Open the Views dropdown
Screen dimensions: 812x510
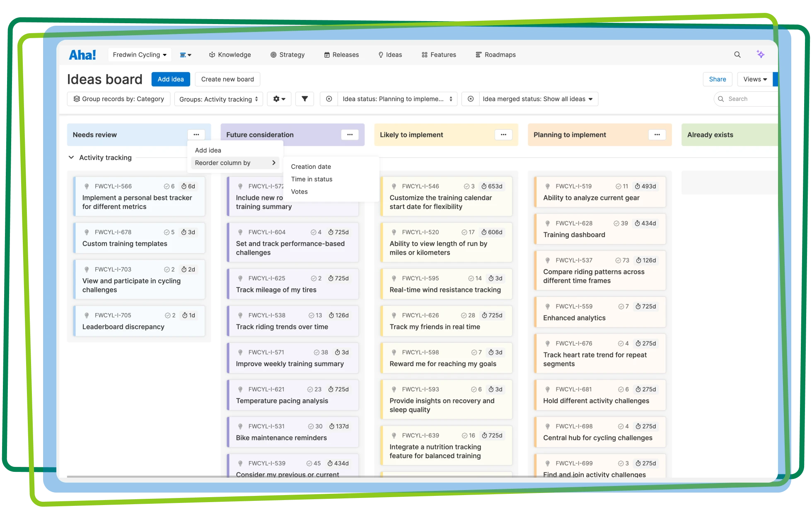click(756, 79)
